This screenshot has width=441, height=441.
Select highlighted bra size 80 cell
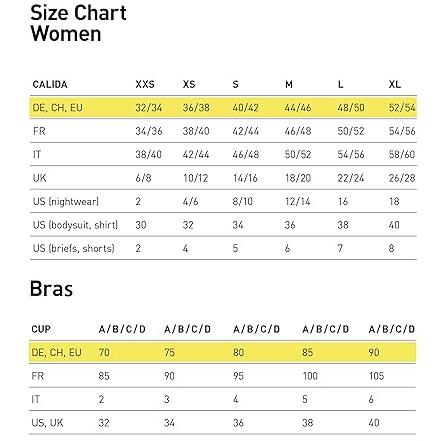pos(239,352)
